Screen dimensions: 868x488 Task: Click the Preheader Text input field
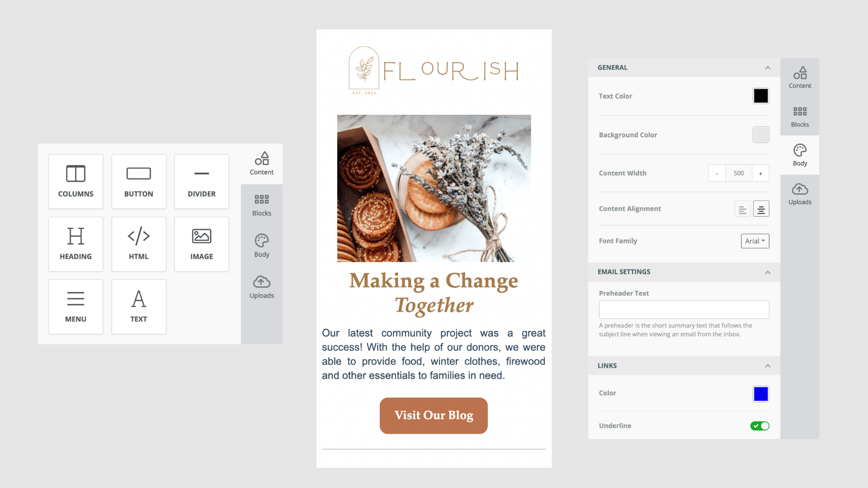[x=684, y=309]
